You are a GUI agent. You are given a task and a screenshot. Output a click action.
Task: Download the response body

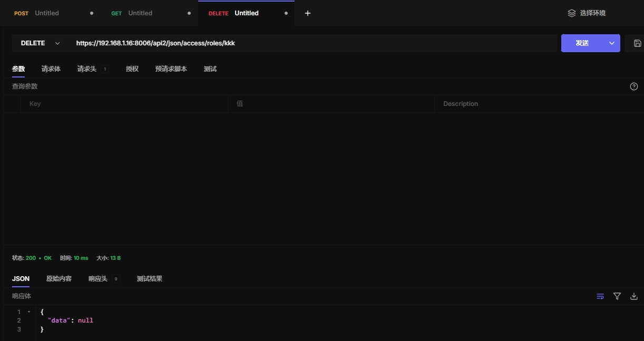coord(634,296)
